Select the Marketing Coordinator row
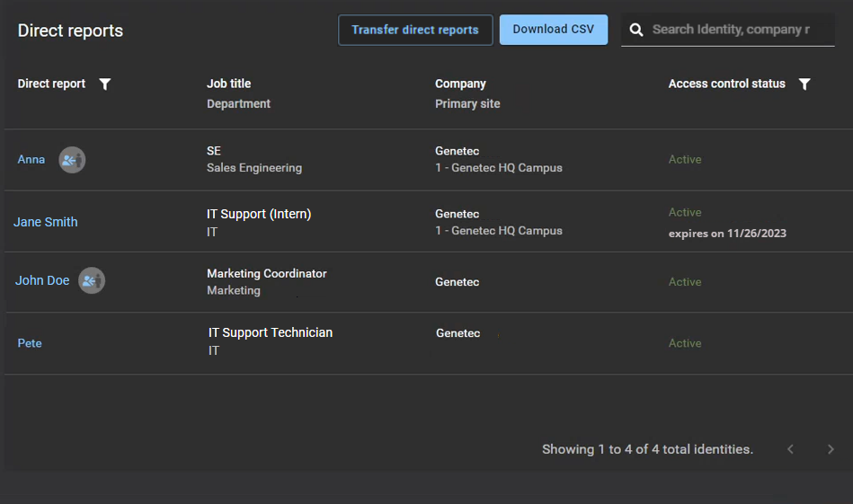The image size is (853, 504). (x=267, y=274)
